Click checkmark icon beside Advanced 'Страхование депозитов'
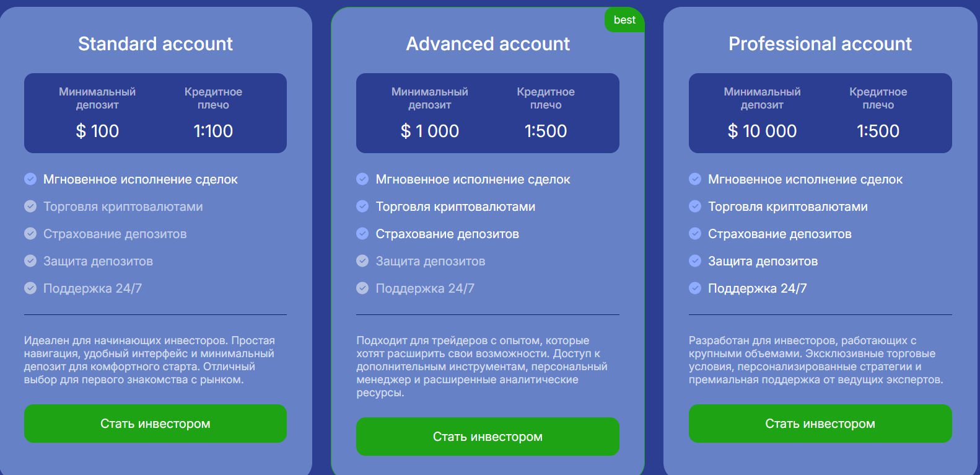980x475 pixels. coord(362,234)
